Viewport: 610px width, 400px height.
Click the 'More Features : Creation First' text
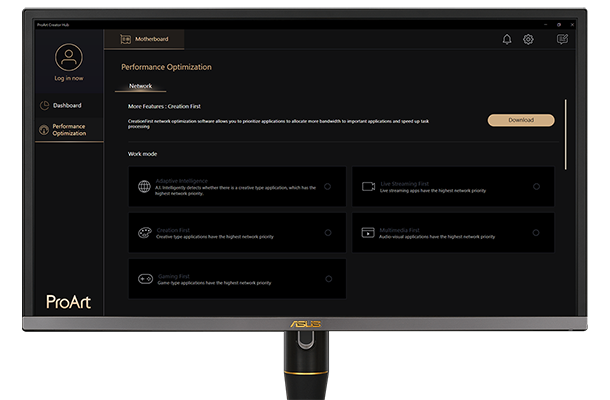click(164, 106)
